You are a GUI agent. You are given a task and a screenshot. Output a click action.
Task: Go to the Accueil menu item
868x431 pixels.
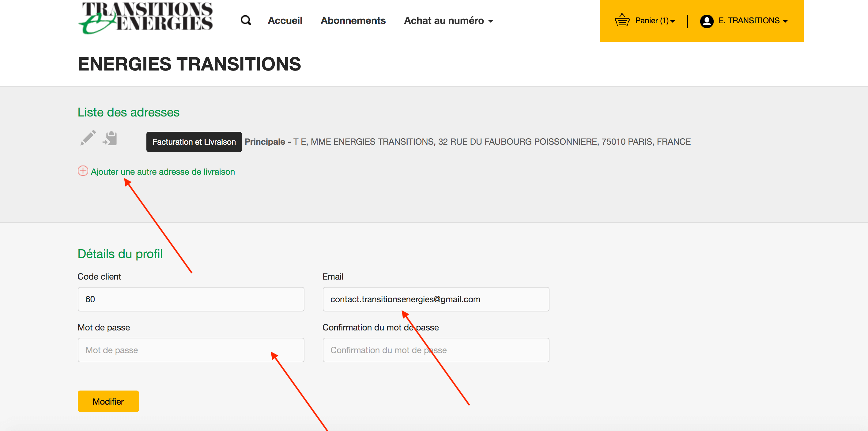285,21
